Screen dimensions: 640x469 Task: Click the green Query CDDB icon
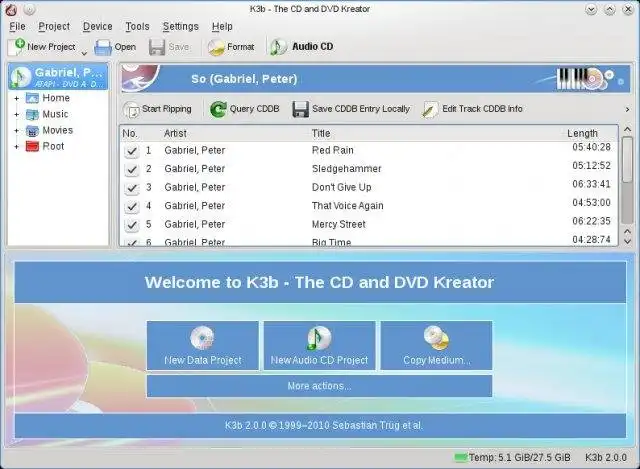[x=218, y=109]
